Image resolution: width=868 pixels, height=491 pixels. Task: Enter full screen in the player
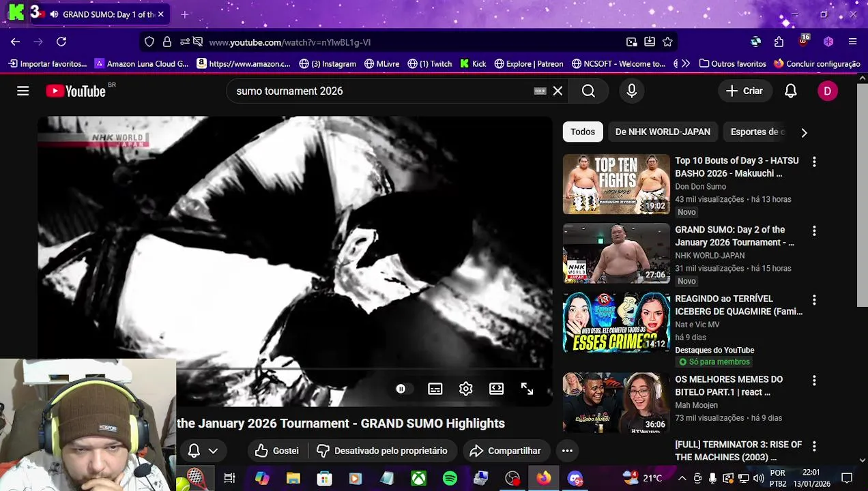point(527,389)
